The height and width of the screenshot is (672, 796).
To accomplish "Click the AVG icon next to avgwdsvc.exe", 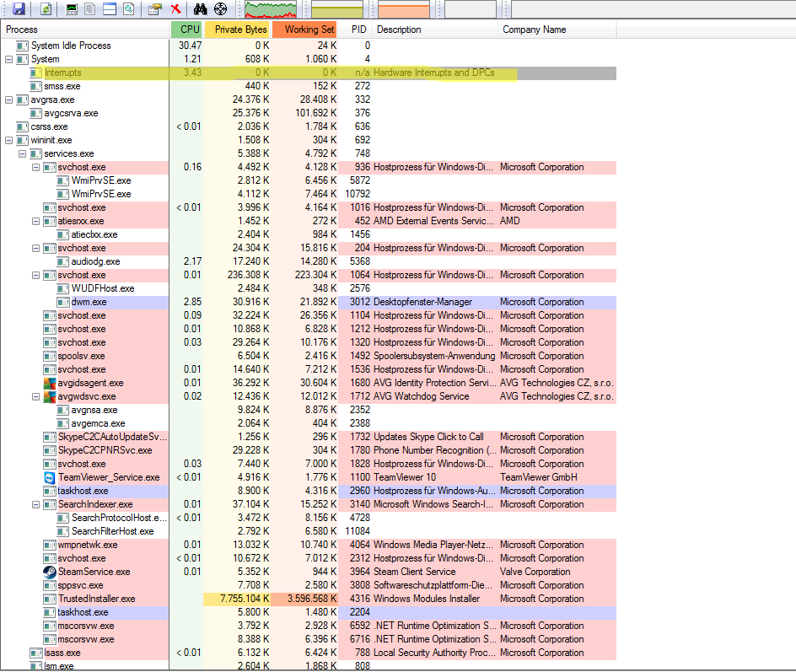I will (x=50, y=396).
